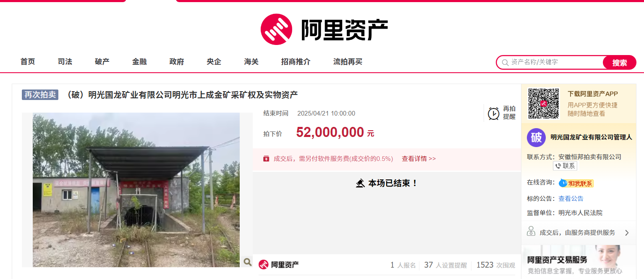Image resolution: width=644 pixels, height=279 pixels.
Task: Open the magnifier zoom icon on photo
Action: [247, 262]
